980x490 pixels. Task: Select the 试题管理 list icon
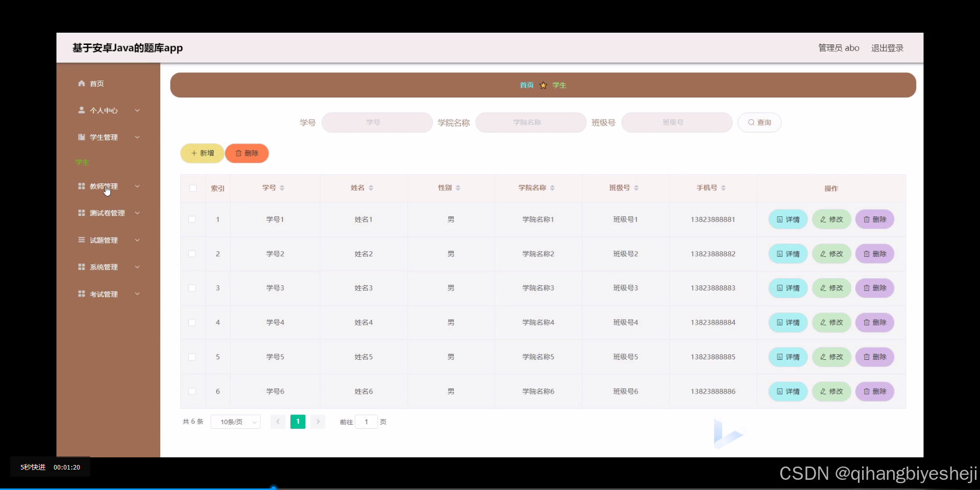tap(81, 240)
